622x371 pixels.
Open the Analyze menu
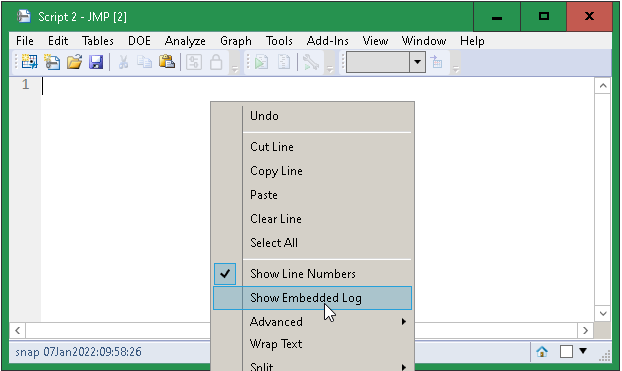(185, 41)
